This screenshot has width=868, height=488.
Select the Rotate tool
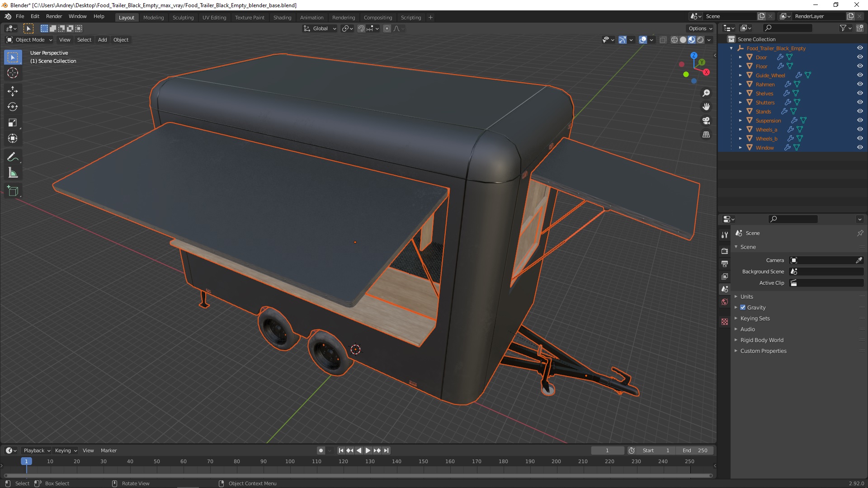coord(13,107)
